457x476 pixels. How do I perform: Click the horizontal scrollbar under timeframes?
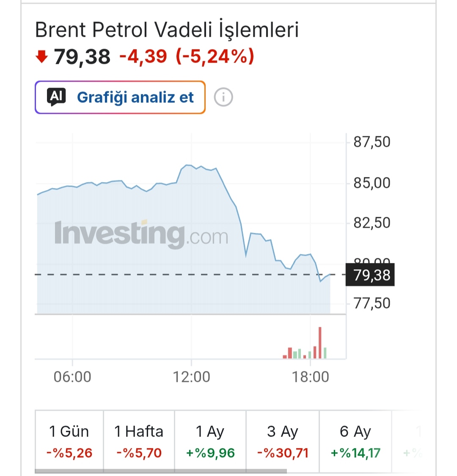point(161,471)
